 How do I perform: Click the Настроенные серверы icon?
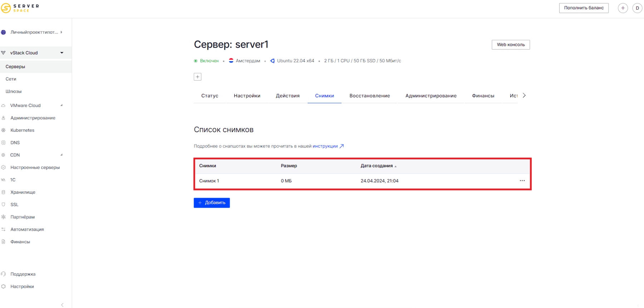click(3, 167)
